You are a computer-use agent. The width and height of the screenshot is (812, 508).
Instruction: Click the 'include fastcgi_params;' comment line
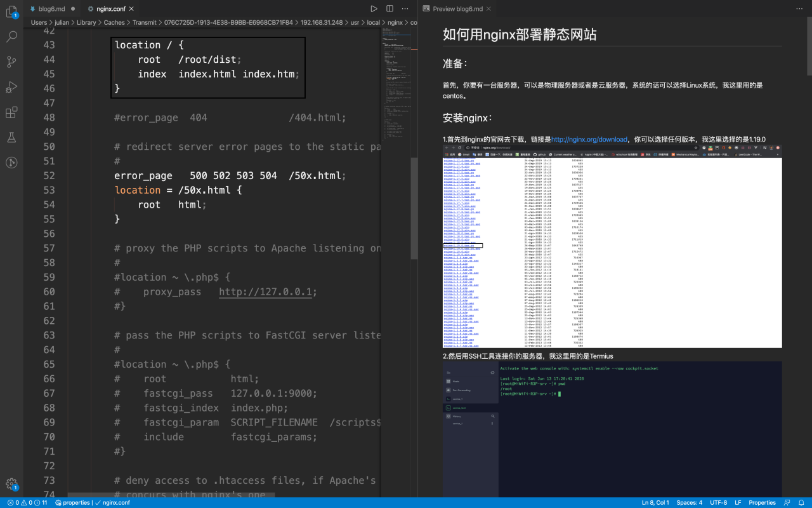[x=216, y=437]
